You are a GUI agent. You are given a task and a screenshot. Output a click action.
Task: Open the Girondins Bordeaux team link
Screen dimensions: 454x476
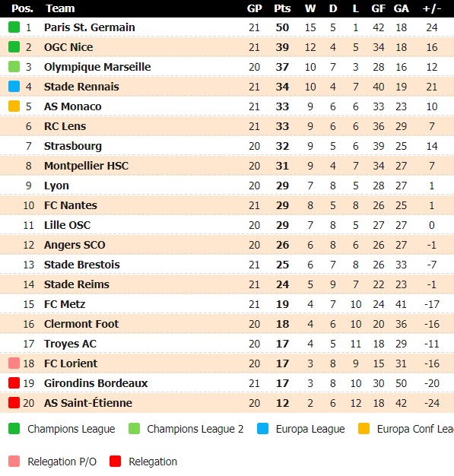tap(96, 383)
